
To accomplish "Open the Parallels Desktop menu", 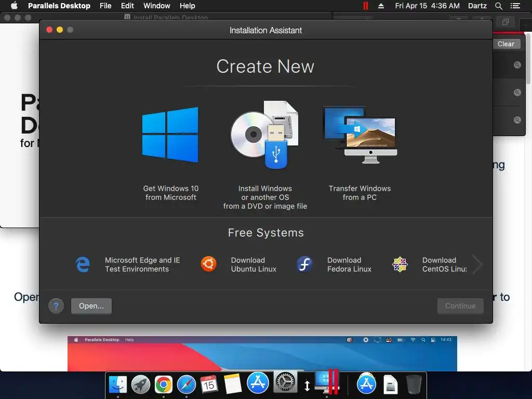I will pyautogui.click(x=59, y=6).
